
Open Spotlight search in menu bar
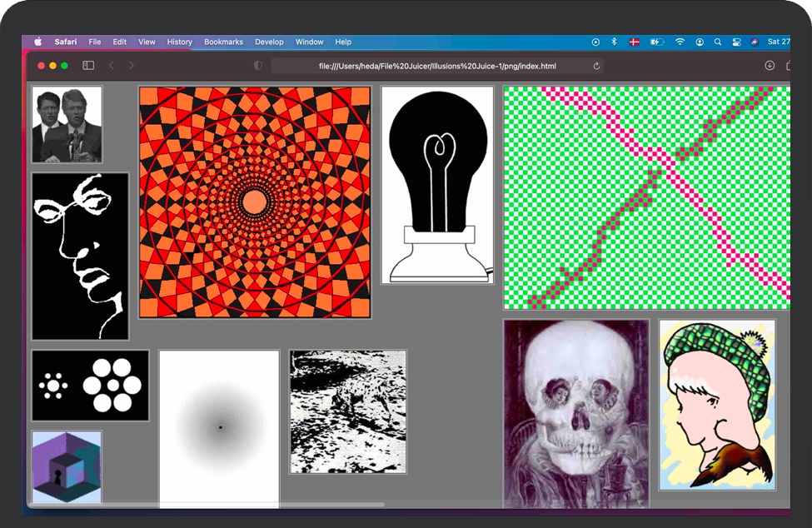pyautogui.click(x=718, y=42)
